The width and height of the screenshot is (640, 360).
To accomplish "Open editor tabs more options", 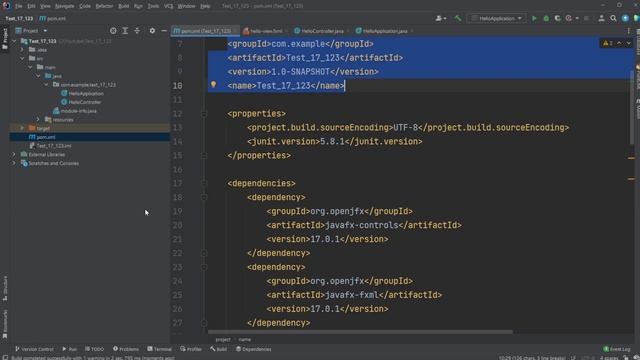I will [629, 31].
